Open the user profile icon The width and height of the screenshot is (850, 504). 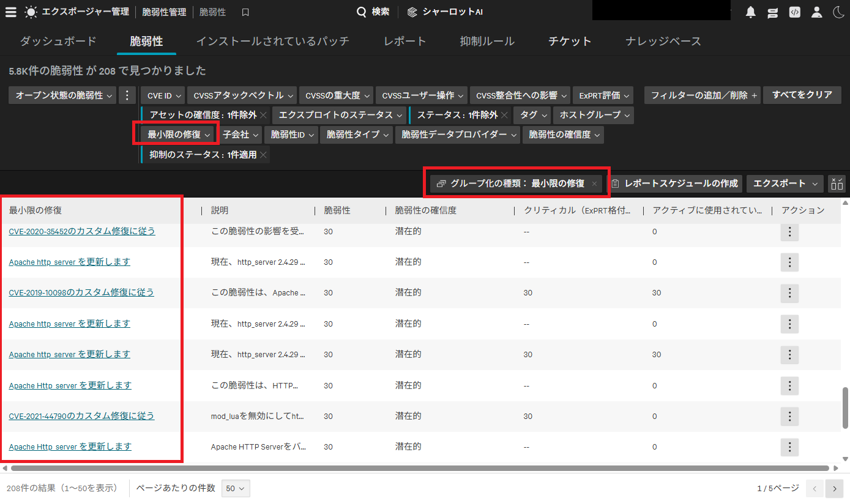tap(816, 12)
